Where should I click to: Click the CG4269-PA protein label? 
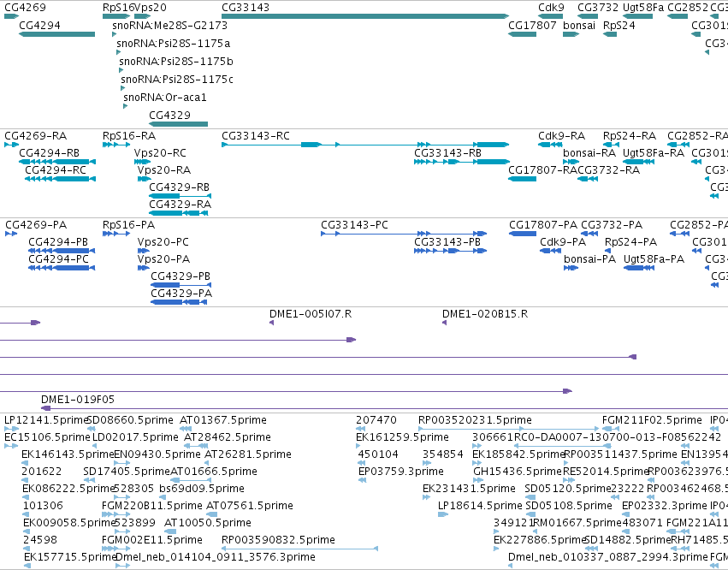(36, 225)
